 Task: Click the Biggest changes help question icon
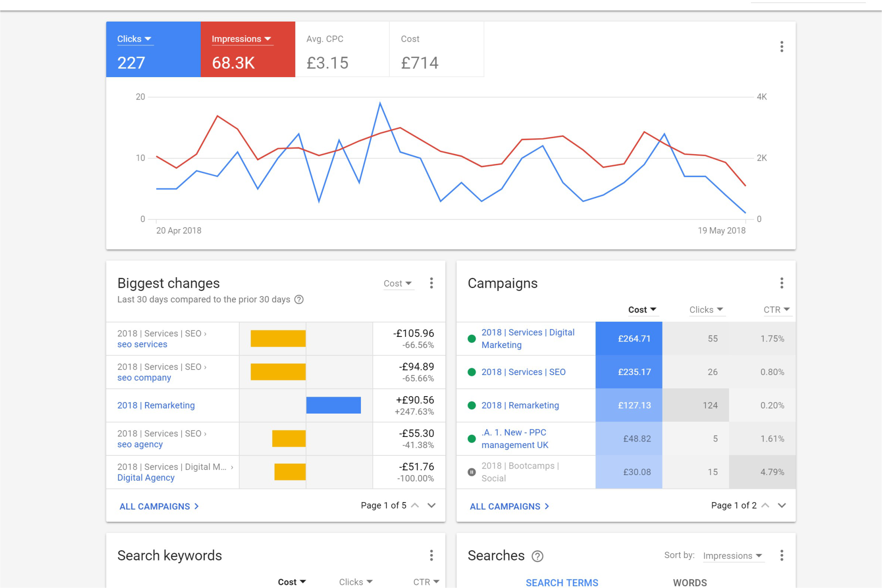pos(299,300)
